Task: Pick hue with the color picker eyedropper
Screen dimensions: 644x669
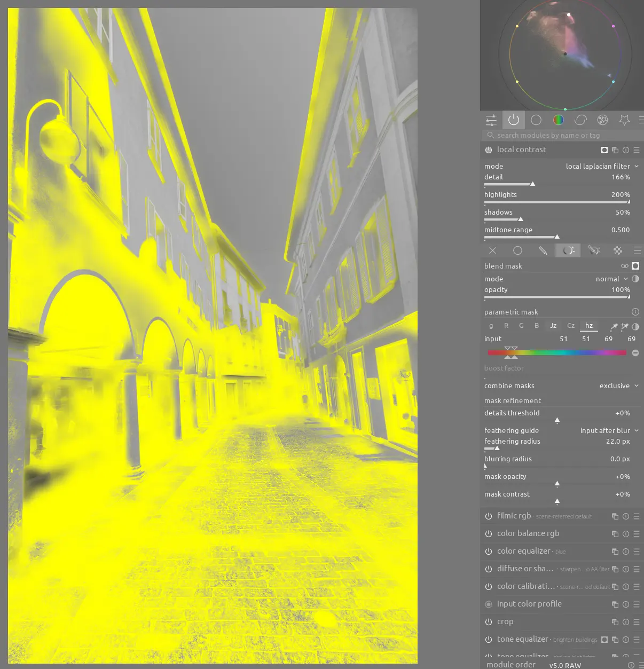Action: coord(613,326)
